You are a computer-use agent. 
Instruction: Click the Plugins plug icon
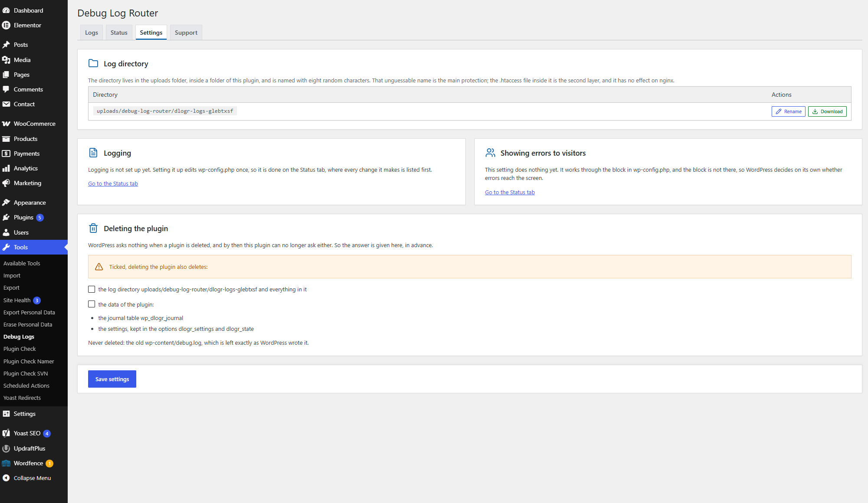tap(6, 217)
